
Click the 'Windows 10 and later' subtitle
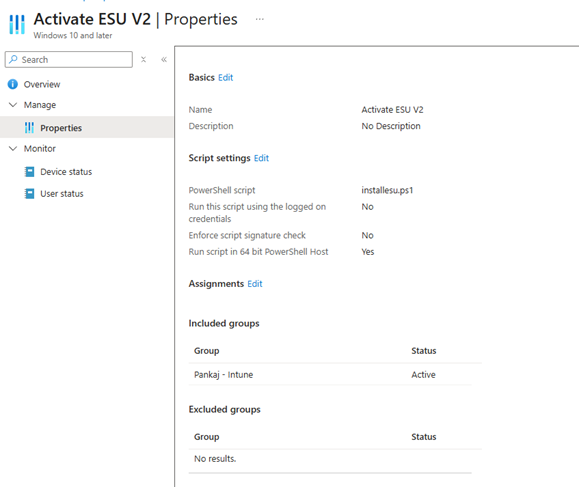click(x=73, y=35)
